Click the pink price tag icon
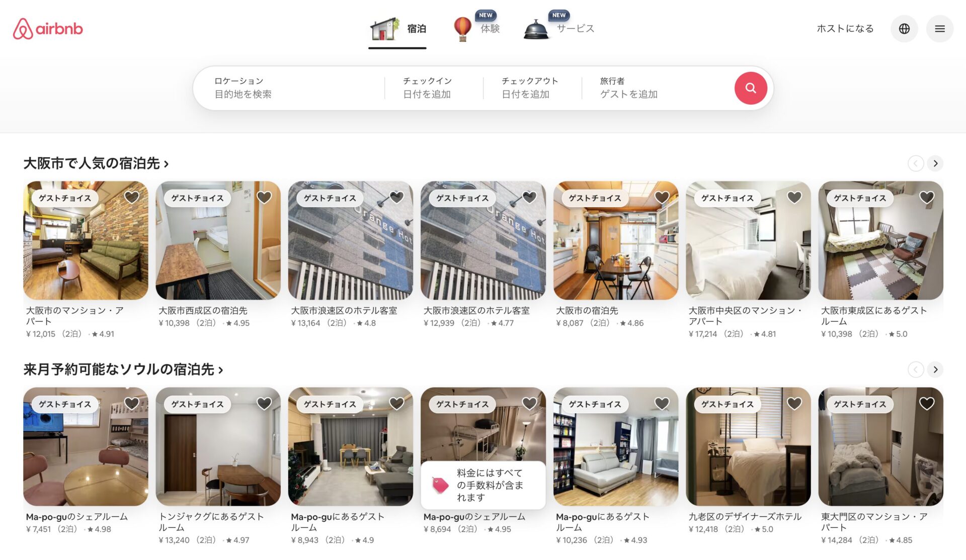966x560 pixels. pyautogui.click(x=440, y=485)
